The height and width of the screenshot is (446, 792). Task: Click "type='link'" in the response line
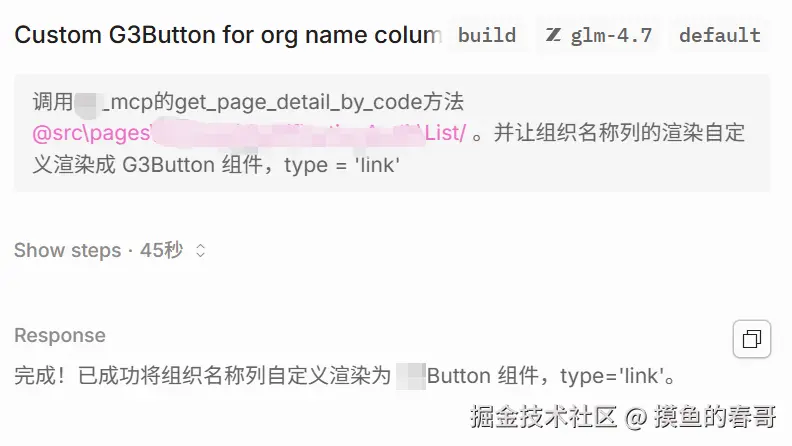click(x=612, y=376)
